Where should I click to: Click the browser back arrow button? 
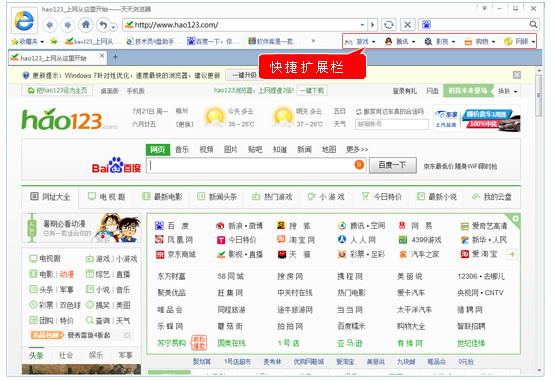[49, 25]
